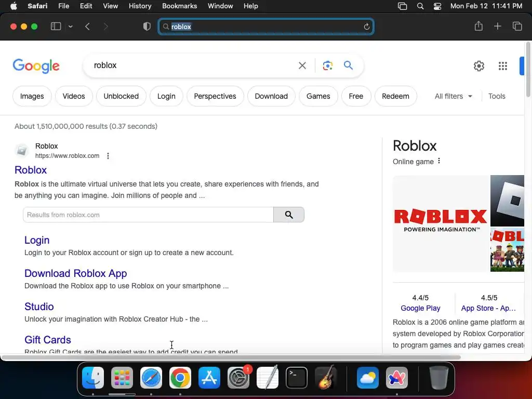This screenshot has width=532, height=399.
Task: Click the roblox.com favicon in first result
Action: pyautogui.click(x=22, y=150)
